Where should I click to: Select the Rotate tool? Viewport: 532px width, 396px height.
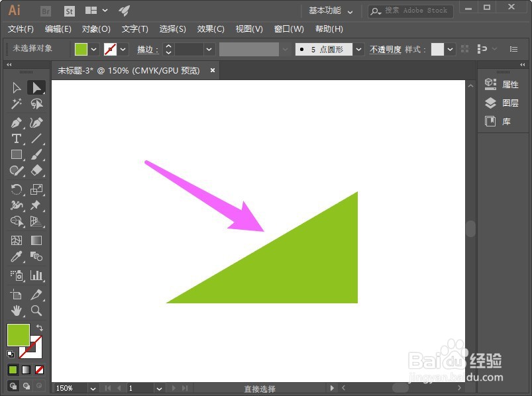[17, 189]
